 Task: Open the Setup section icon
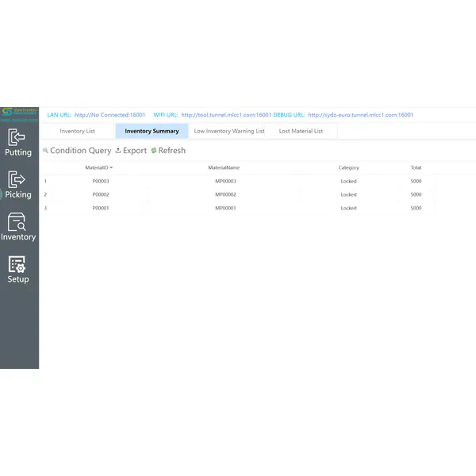click(x=17, y=264)
